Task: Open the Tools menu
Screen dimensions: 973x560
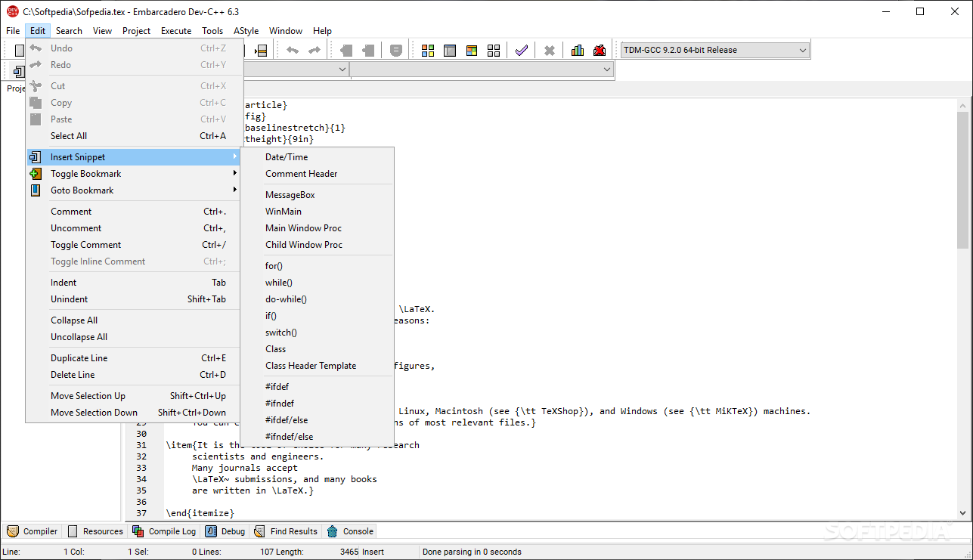Action: pos(212,31)
